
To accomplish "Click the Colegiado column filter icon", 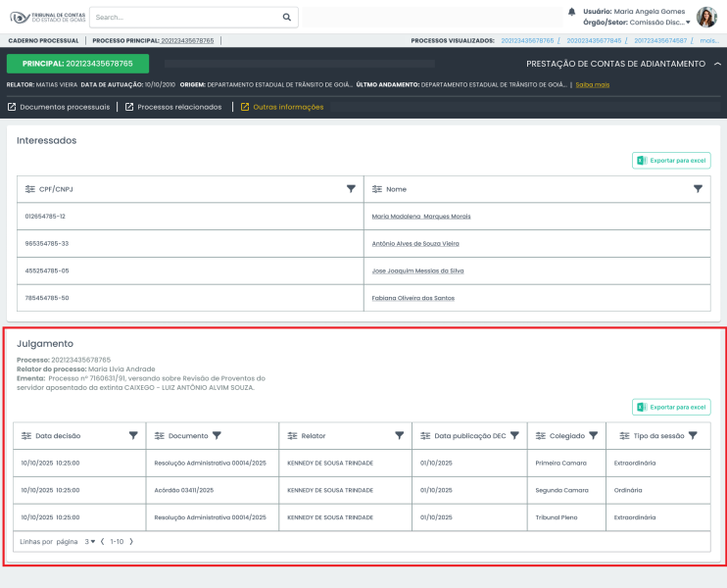I will coord(594,435).
